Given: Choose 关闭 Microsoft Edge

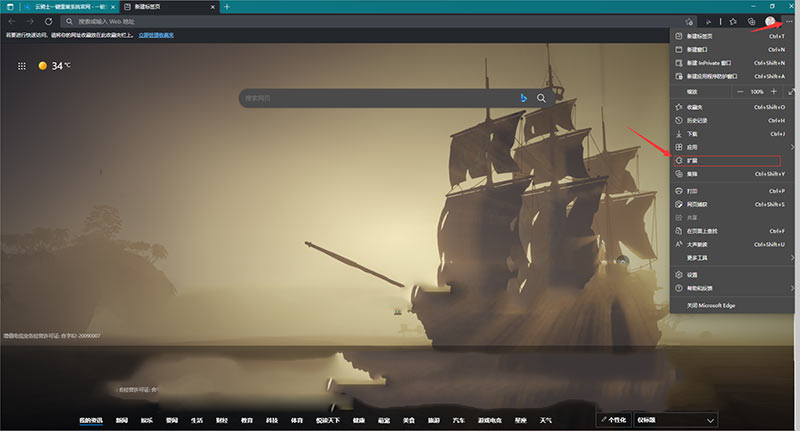Looking at the screenshot, I should (x=732, y=306).
